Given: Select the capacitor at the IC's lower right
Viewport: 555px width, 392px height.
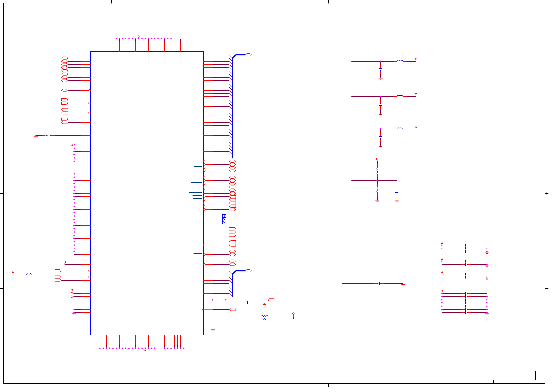Looking at the screenshot, I should [x=247, y=303].
